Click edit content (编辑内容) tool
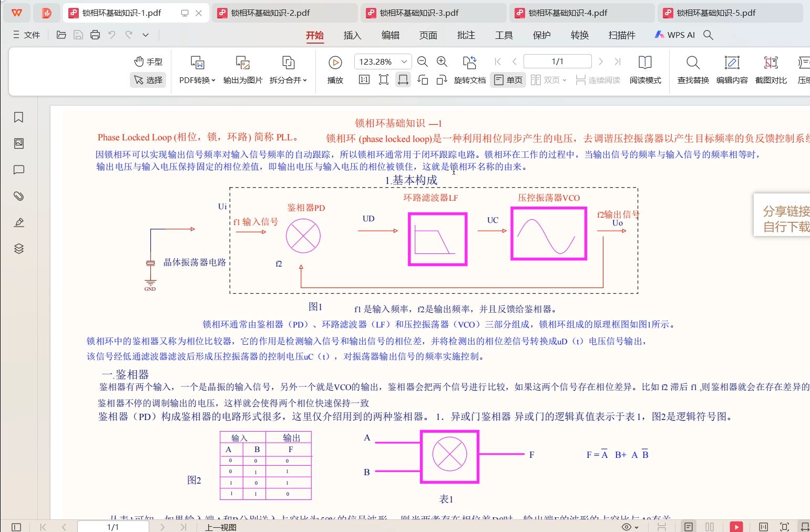 click(732, 70)
